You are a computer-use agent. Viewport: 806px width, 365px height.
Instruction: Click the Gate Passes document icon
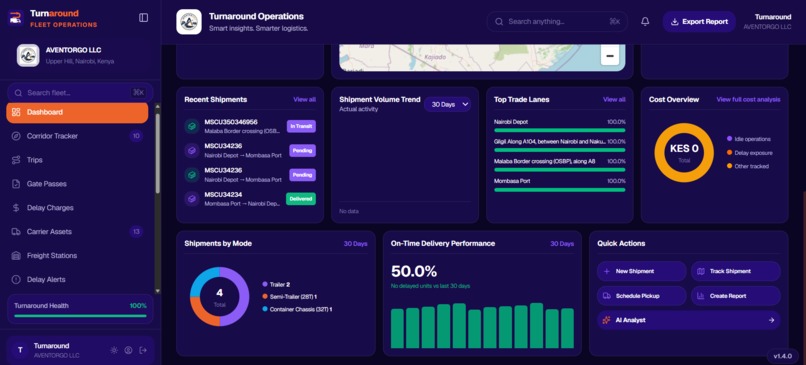16,184
